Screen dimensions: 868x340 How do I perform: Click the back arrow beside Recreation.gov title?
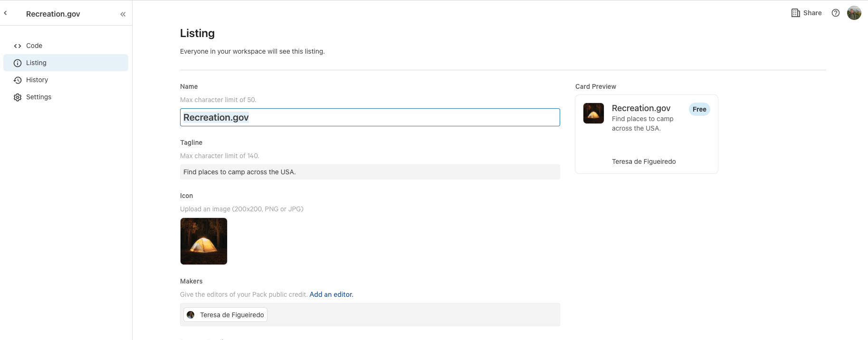coord(6,13)
